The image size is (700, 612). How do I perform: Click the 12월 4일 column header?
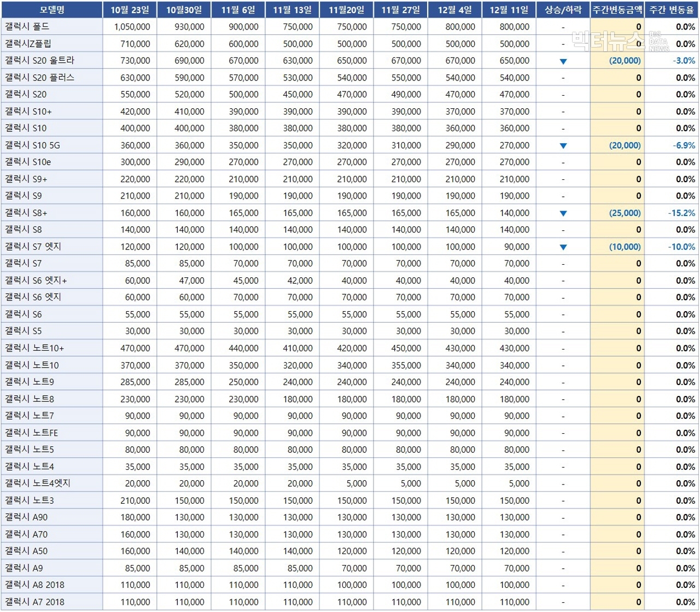454,10
